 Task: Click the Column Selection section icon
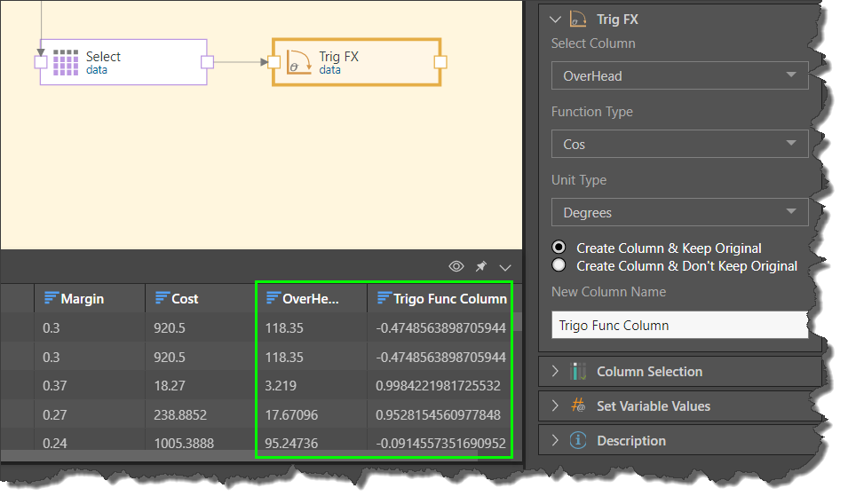pos(578,372)
